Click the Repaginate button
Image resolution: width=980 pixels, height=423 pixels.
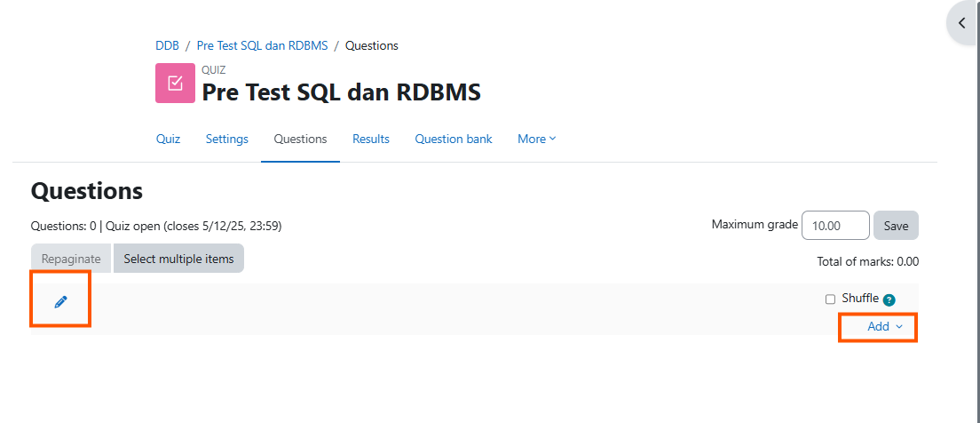pyautogui.click(x=71, y=259)
